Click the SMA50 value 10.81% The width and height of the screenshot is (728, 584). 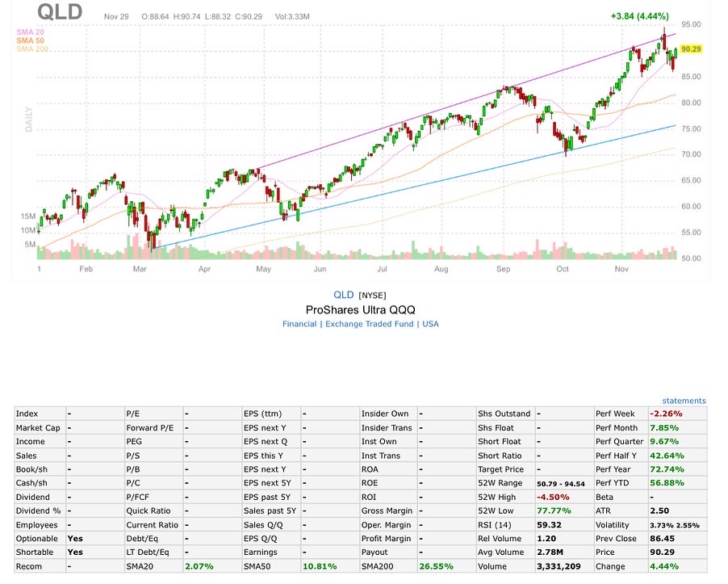[x=320, y=566]
